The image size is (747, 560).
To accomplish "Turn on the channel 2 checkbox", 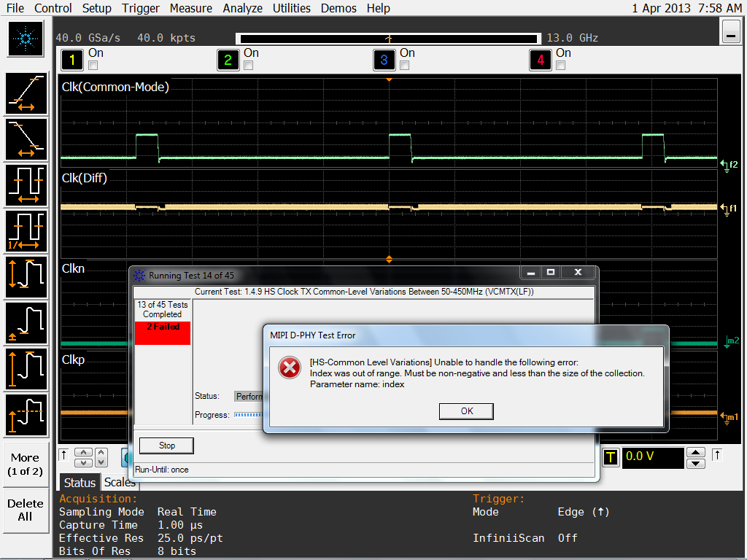I will tap(248, 66).
